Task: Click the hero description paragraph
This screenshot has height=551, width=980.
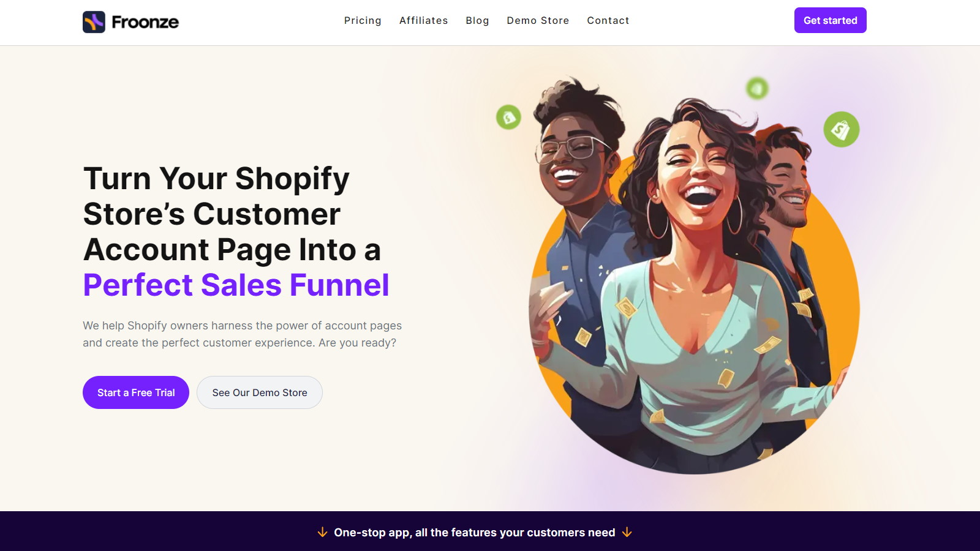Action: coord(243,334)
